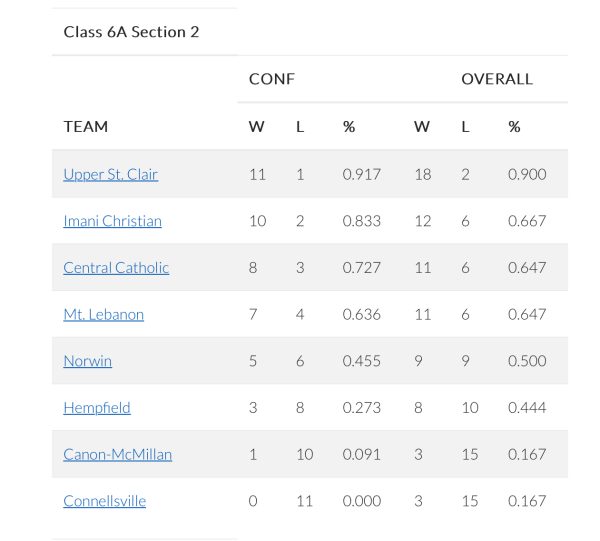Click Connellsville's 0.000 conference percentage
Image resolution: width=600 pixels, height=541 pixels.
pos(362,501)
